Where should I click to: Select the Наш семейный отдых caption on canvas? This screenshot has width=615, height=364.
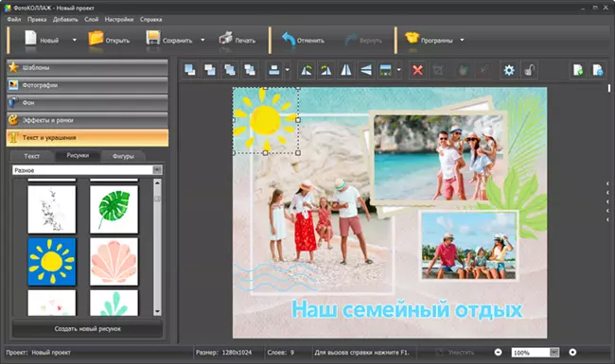click(x=407, y=309)
